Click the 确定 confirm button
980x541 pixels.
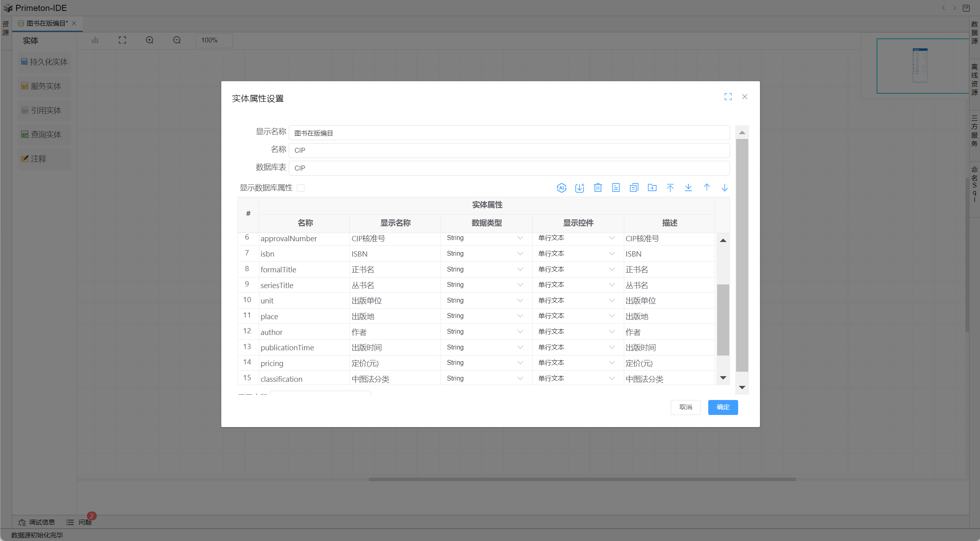[x=722, y=407]
